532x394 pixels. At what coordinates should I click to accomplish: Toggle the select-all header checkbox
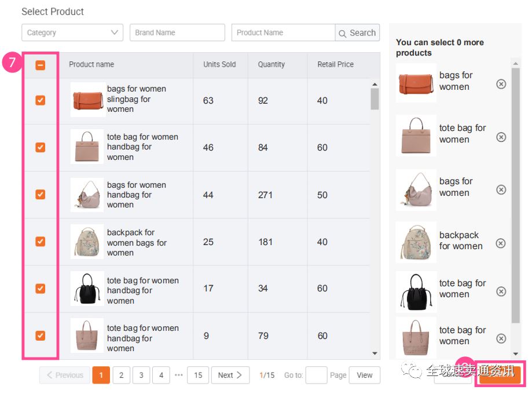pos(41,65)
